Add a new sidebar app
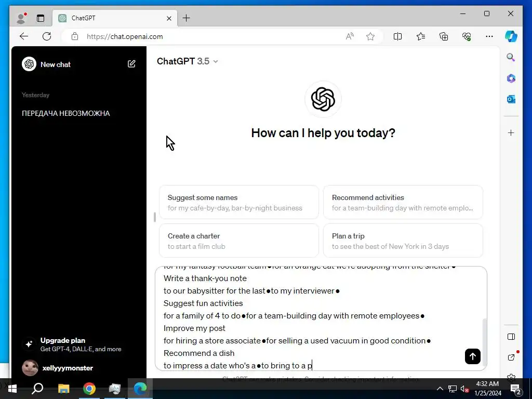Viewport: 532px width, 399px height. (x=511, y=132)
